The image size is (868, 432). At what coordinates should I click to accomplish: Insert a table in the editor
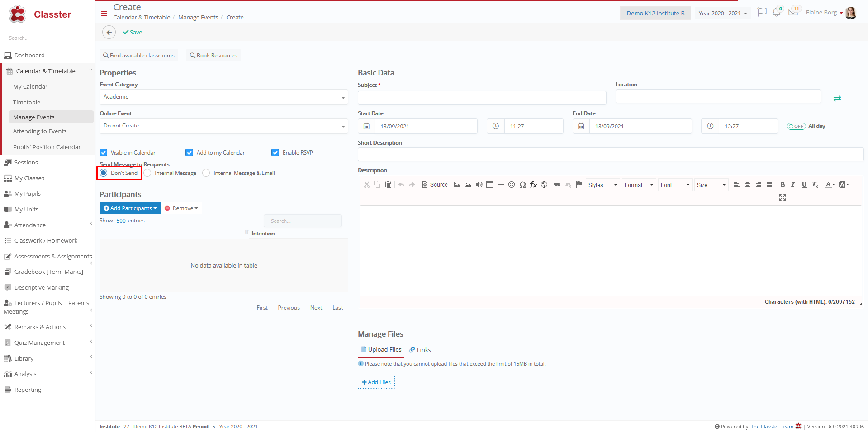[x=490, y=184]
